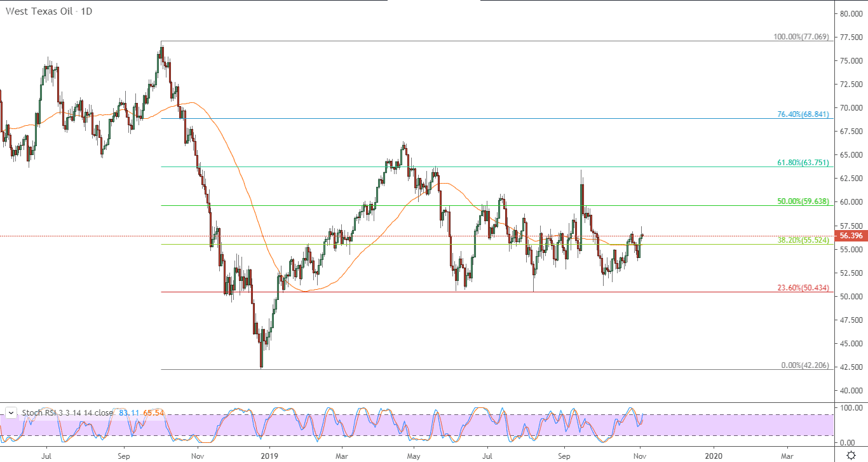Select the 0.00%(42.206) retracement label
868x462 pixels.
(x=805, y=365)
